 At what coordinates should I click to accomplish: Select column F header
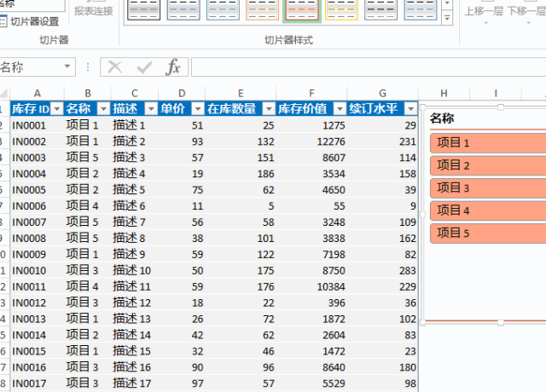click(x=311, y=93)
